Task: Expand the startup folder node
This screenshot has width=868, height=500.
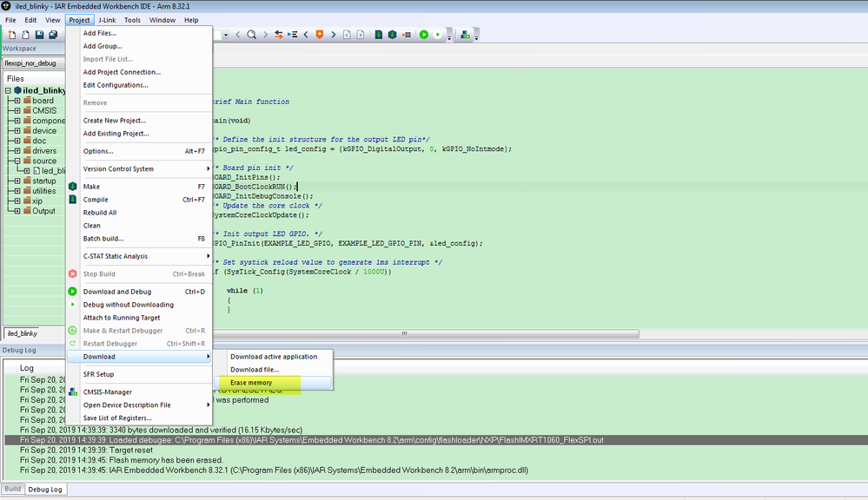Action: pyautogui.click(x=17, y=181)
